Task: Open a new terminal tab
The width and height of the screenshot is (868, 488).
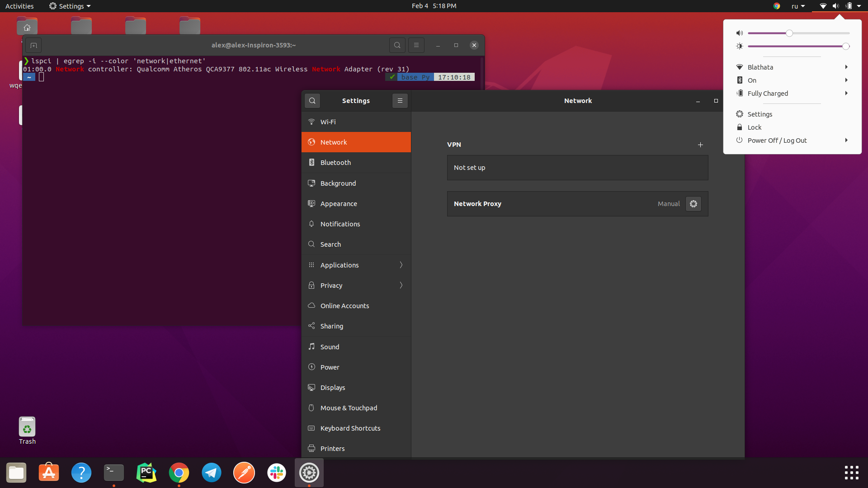Action: tap(33, 45)
